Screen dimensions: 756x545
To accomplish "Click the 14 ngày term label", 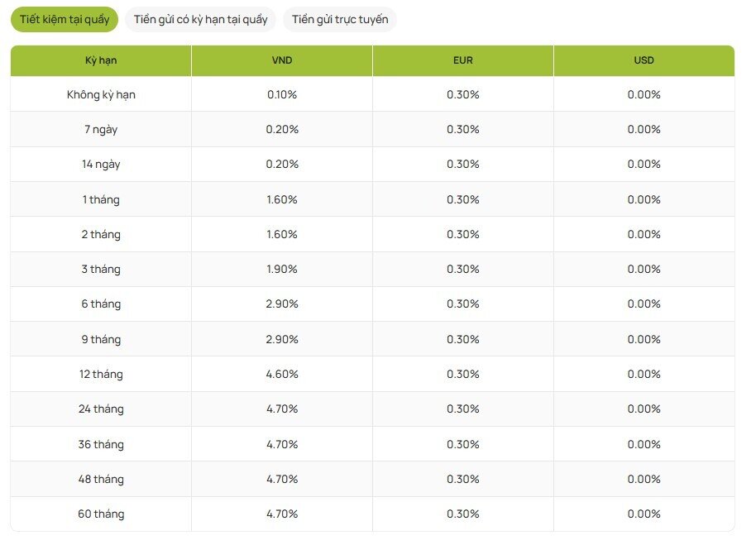I will click(101, 164).
